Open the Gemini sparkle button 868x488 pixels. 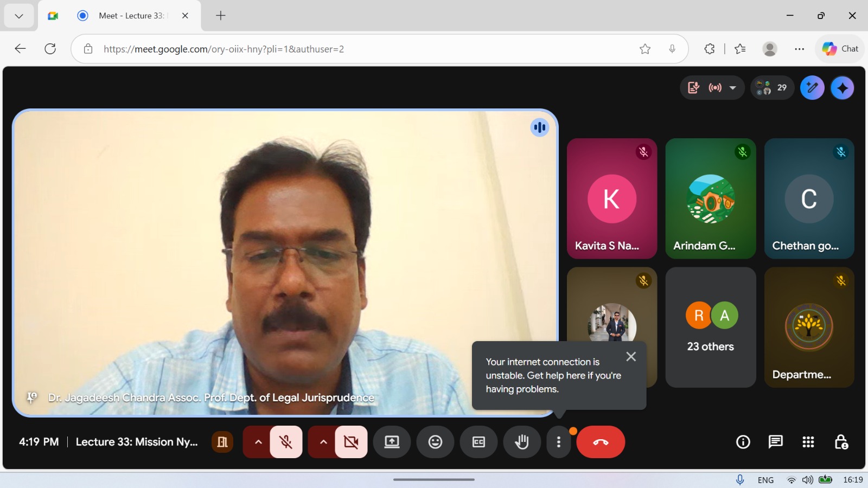[x=843, y=88]
